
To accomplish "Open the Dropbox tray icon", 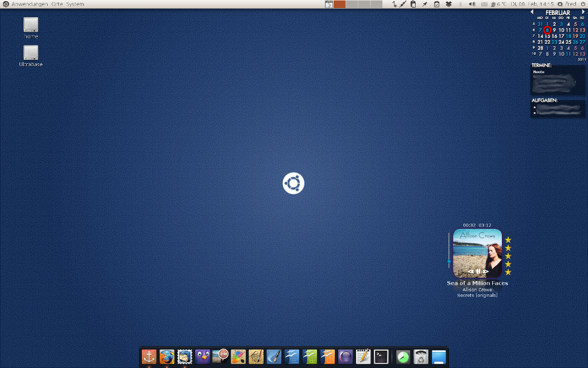I will point(448,4).
